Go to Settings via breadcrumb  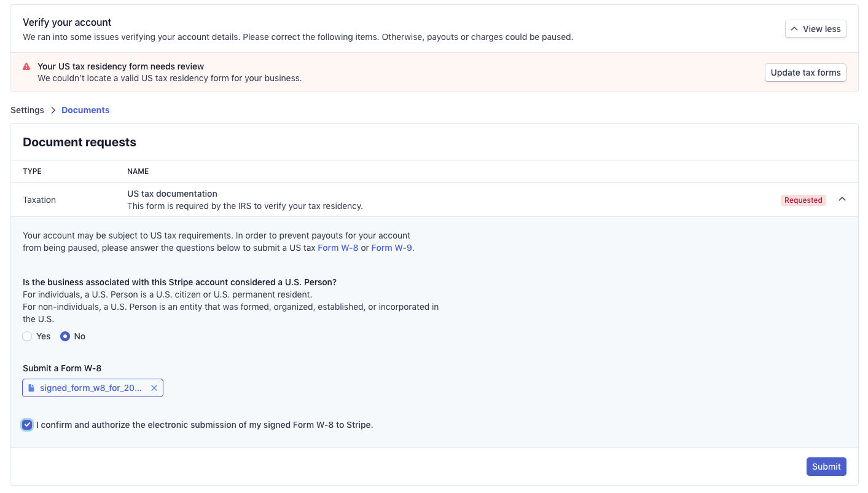(x=27, y=110)
